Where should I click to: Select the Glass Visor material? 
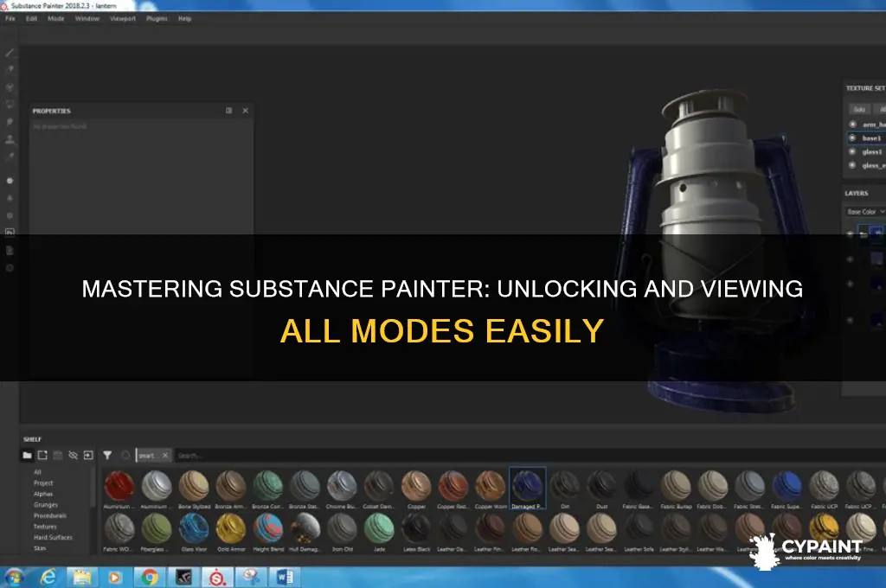click(x=194, y=532)
